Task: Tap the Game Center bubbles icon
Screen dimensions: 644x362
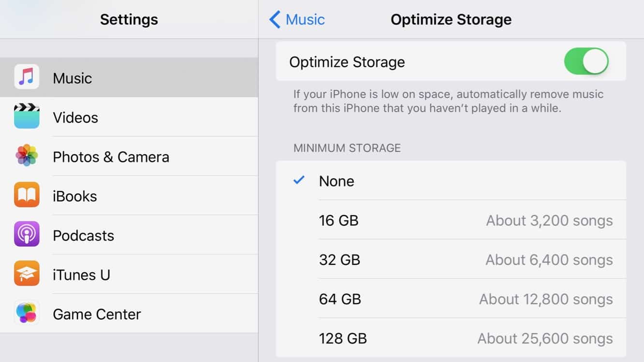Action: point(27,313)
